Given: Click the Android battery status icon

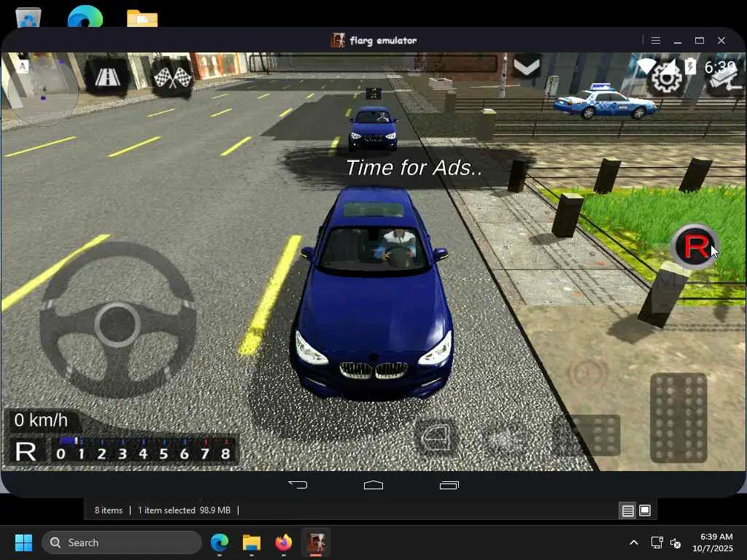Looking at the screenshot, I should pyautogui.click(x=691, y=66).
